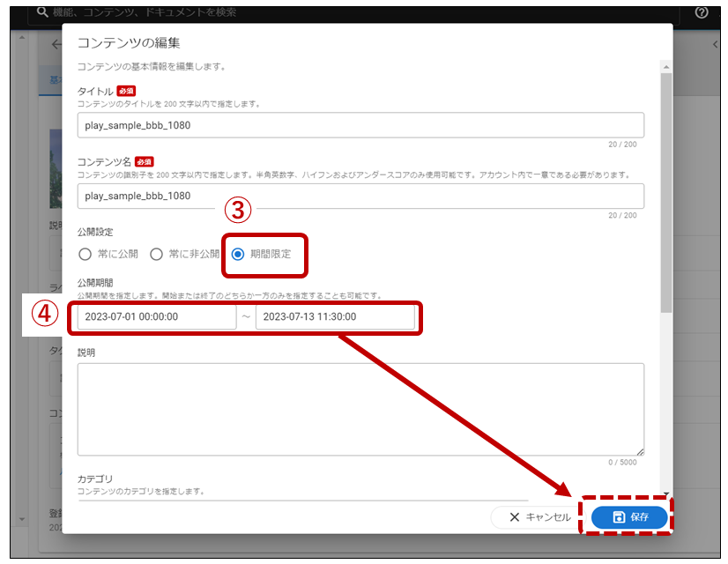Click the top search bar field

[x=355, y=13]
